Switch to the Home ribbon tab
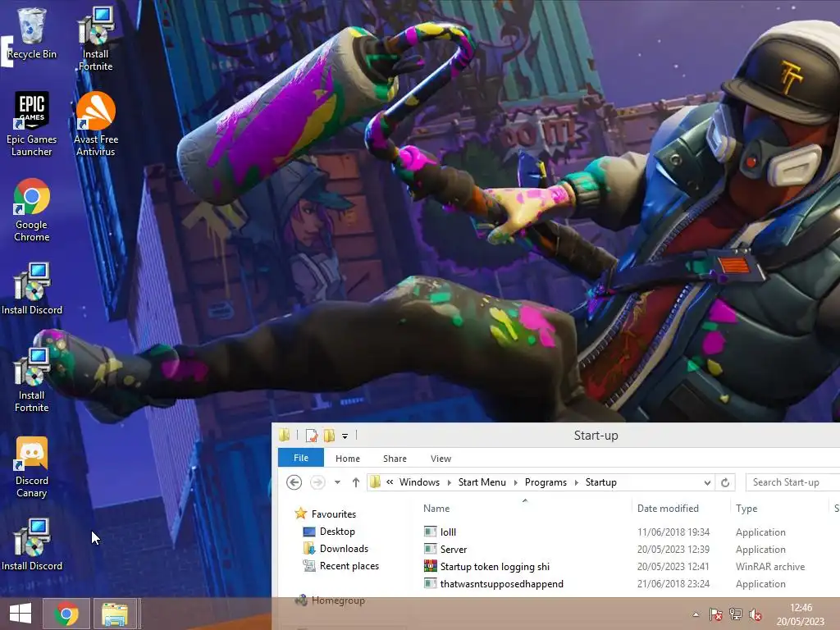This screenshot has height=630, width=840. [348, 459]
